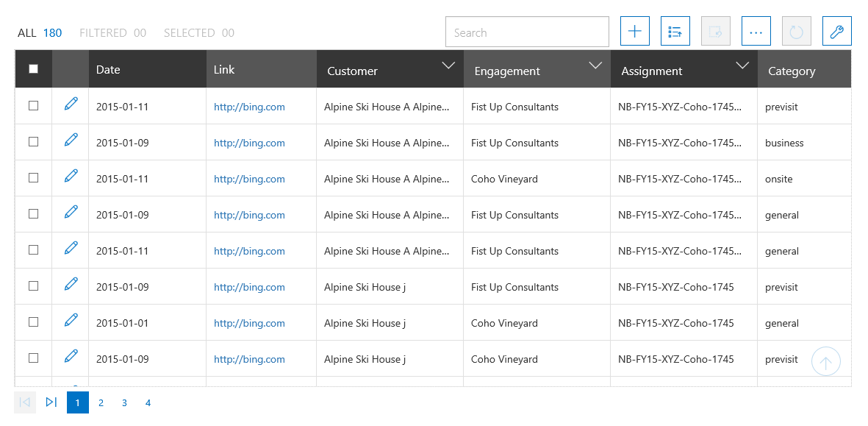The width and height of the screenshot is (868, 426).
Task: Open link in 2015-01-11 general row
Action: [250, 251]
